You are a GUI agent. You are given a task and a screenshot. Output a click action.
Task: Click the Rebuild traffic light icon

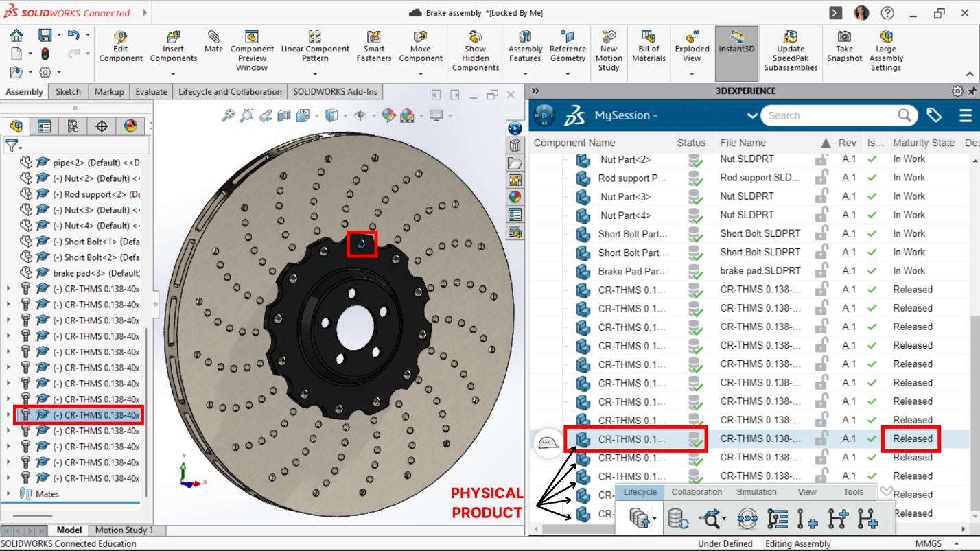click(45, 54)
